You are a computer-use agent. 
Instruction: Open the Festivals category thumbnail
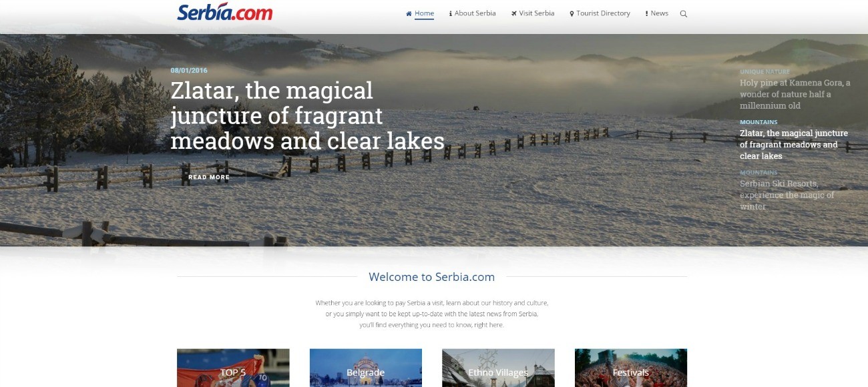tap(631, 368)
